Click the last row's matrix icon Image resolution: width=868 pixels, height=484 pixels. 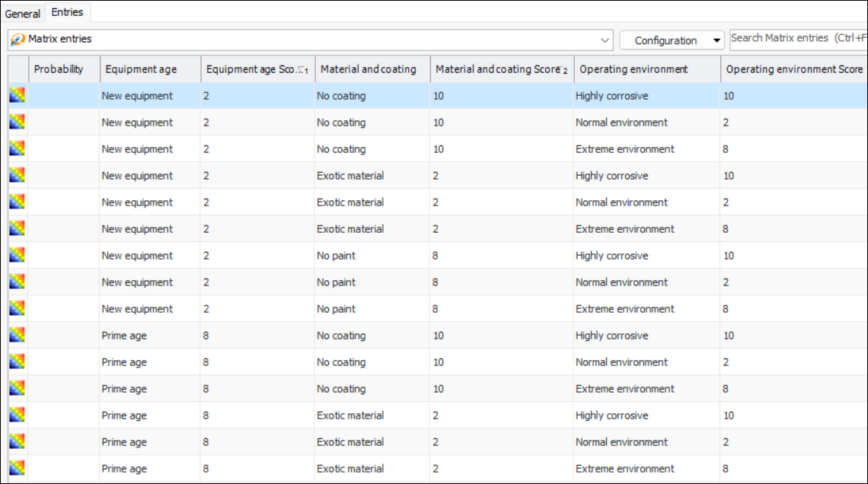(x=17, y=469)
